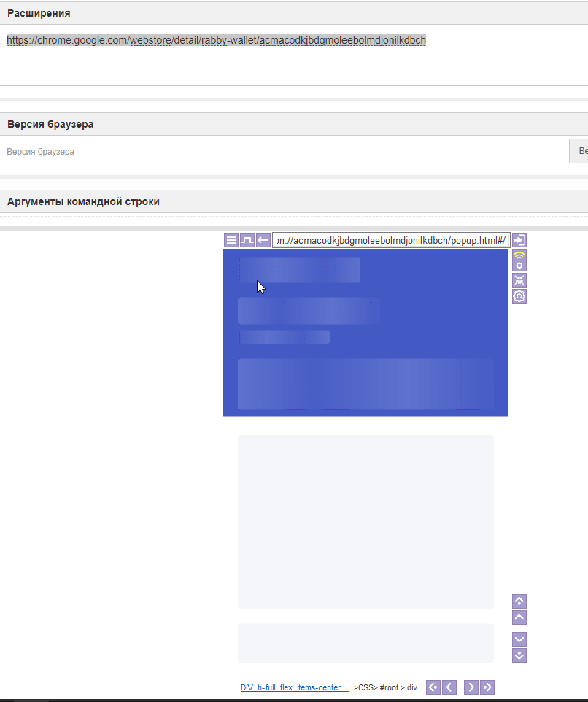Click the URL address bar showing popup.html#/
This screenshot has height=702, width=588.
(392, 239)
